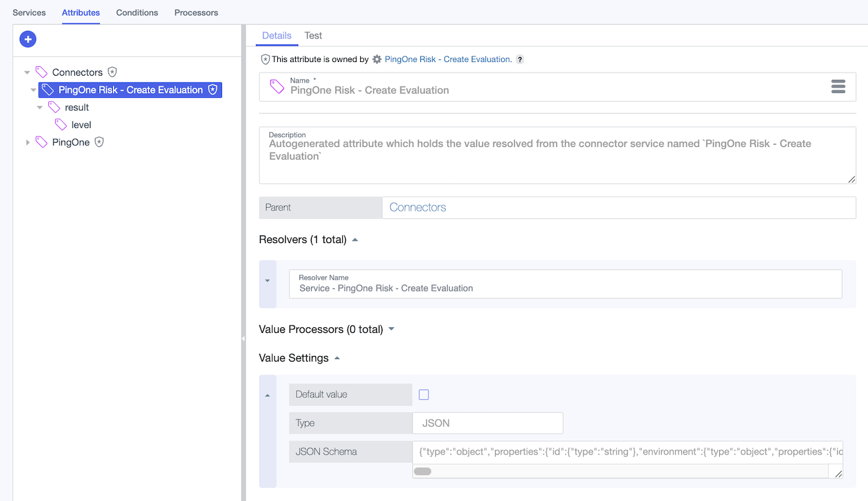Click the Description text area

[x=557, y=156]
